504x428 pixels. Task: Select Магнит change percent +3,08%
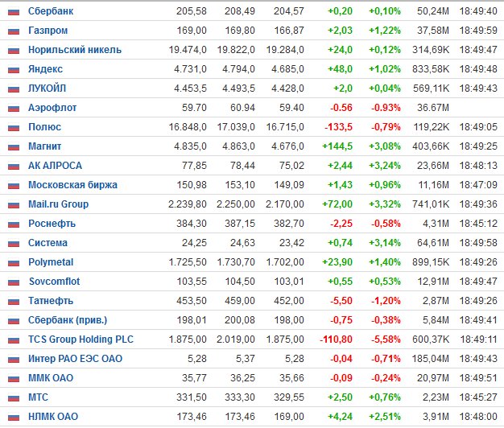385,146
